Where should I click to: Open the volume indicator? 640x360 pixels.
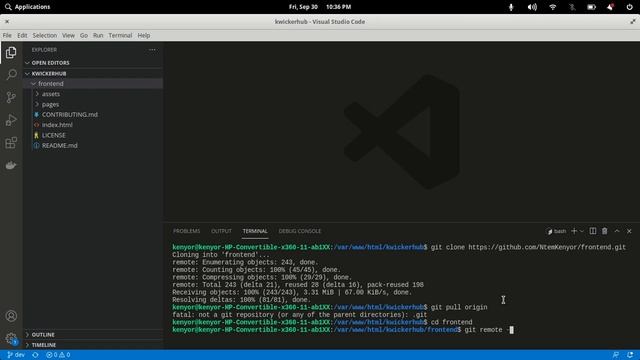pos(532,7)
